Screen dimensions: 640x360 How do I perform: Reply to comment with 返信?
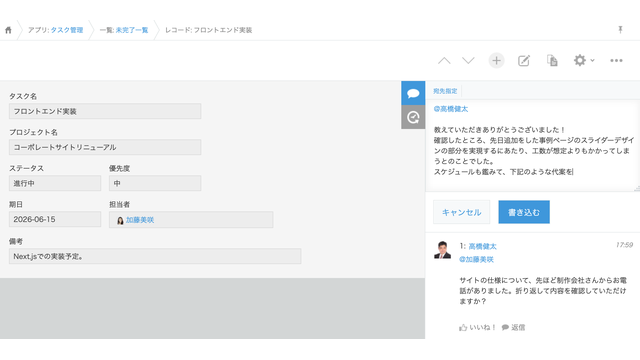[x=513, y=327]
